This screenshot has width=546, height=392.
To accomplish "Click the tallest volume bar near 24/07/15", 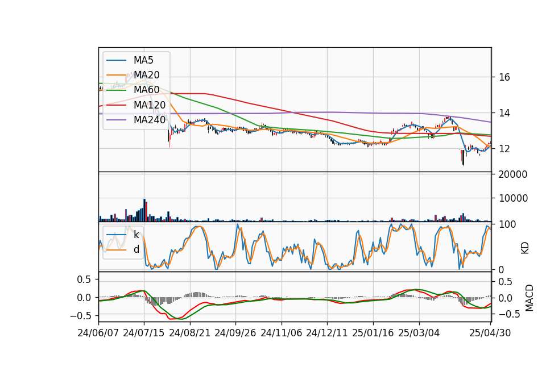I will point(144,210).
